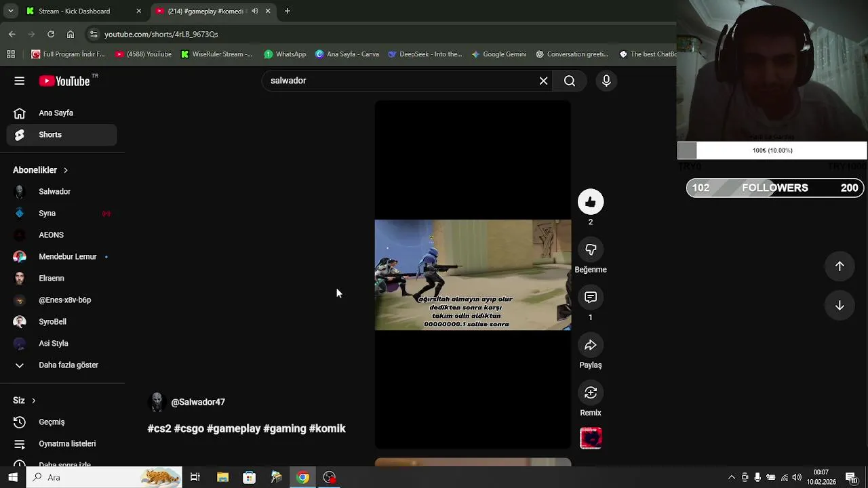Open File Explorer from taskbar
Image resolution: width=868 pixels, height=488 pixels.
[222, 477]
